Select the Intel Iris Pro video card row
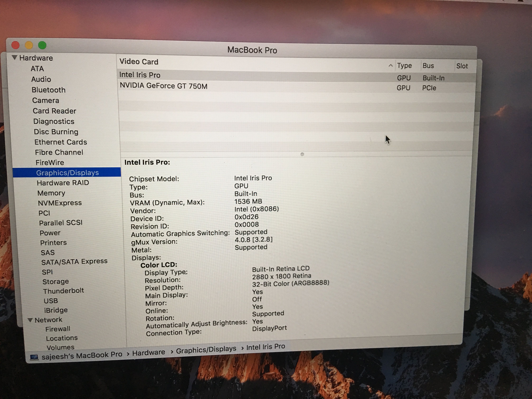Viewport: 532px width, 399px height. 296,76
